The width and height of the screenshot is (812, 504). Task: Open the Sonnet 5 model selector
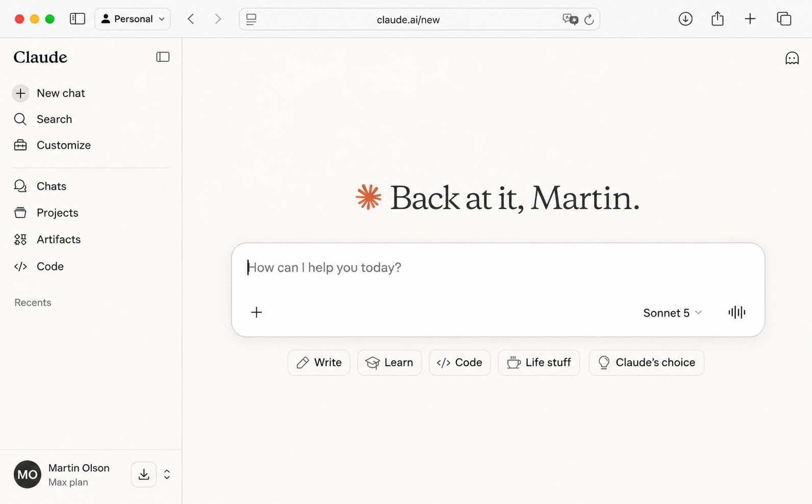[x=672, y=313]
